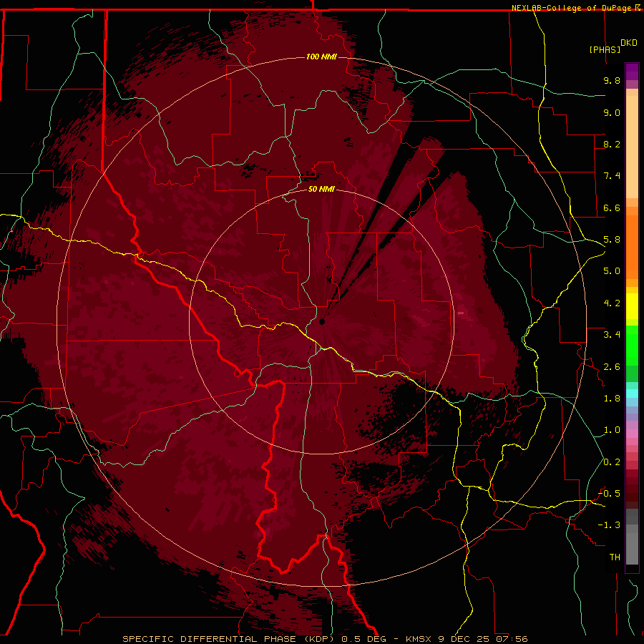Click the "TH" threshold label on scale
Screen dimensions: 644x644
tap(615, 557)
